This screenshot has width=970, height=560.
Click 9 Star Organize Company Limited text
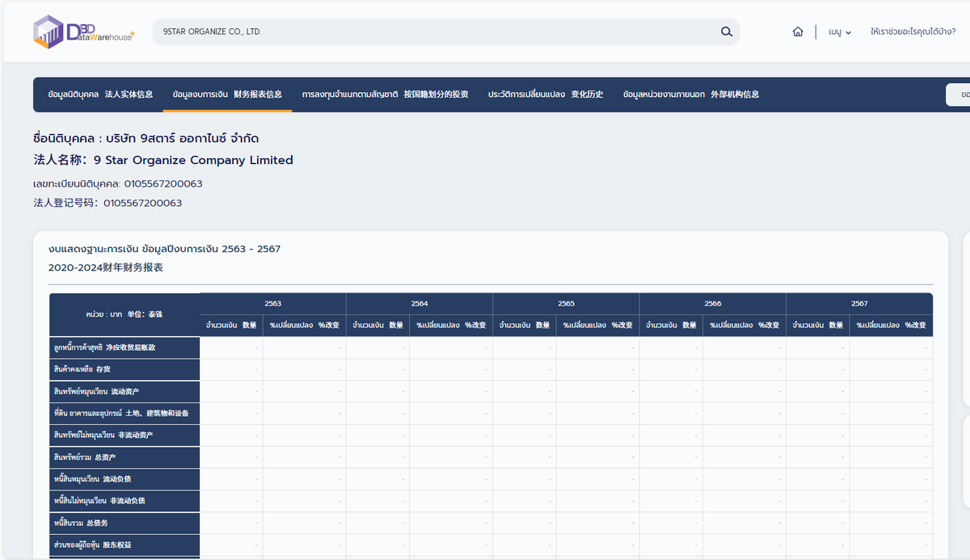click(193, 160)
